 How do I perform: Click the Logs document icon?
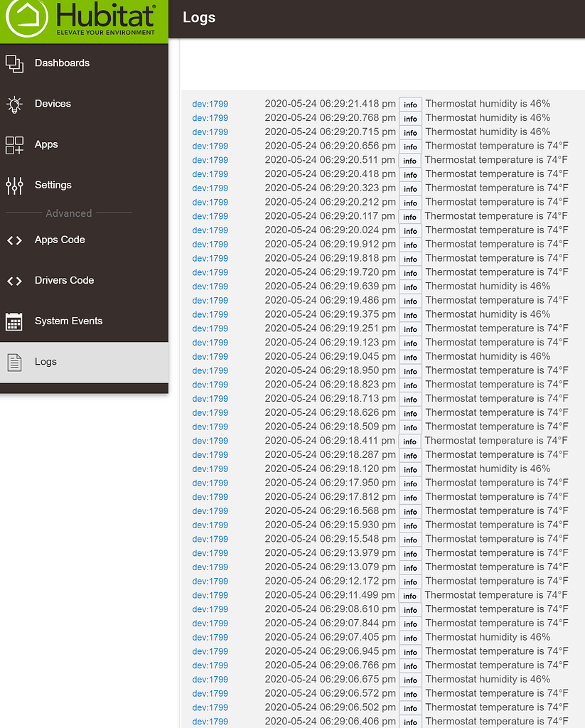[14, 362]
